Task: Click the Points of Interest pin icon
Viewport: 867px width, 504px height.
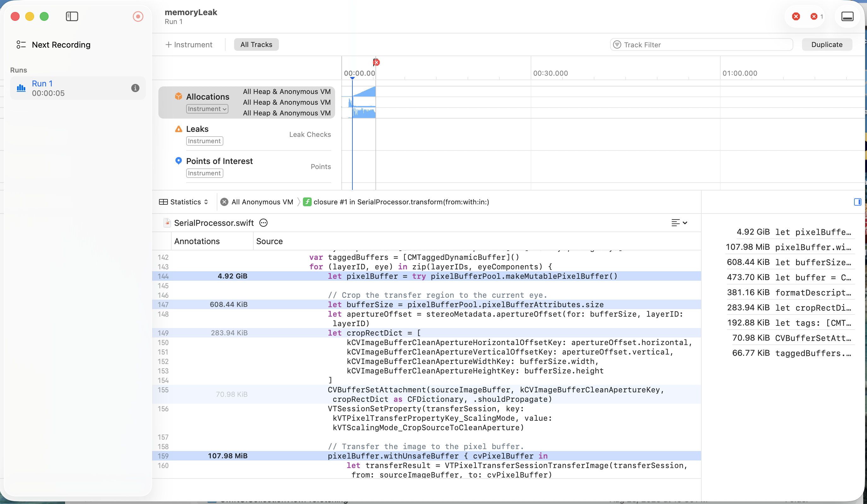Action: tap(178, 161)
